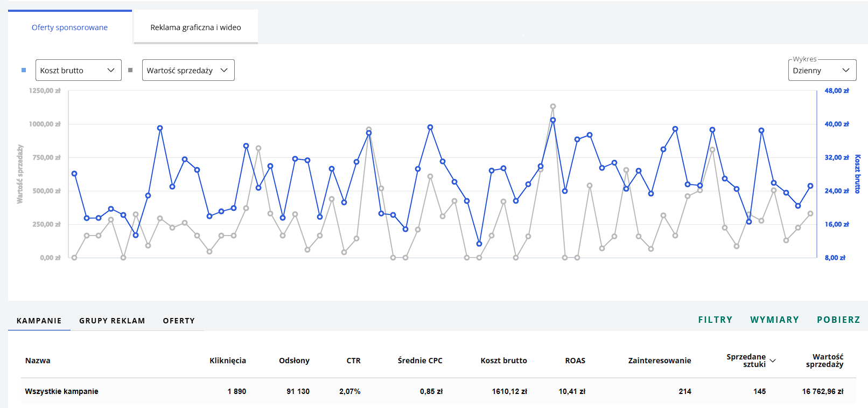Image resolution: width=868 pixels, height=408 pixels.
Task: Open the WYMIARY options
Action: click(x=774, y=320)
